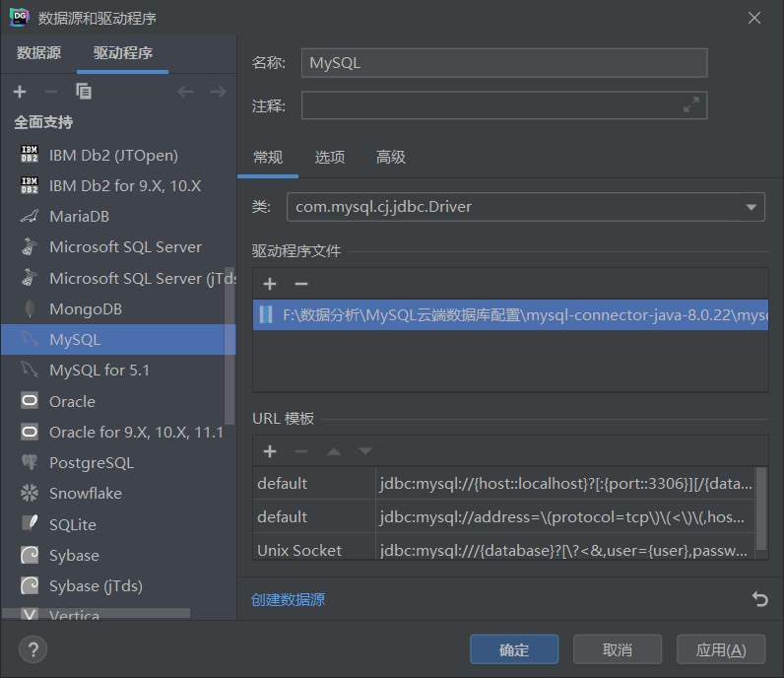The width and height of the screenshot is (784, 678).
Task: Click the URL template list scrollbar
Action: click(761, 508)
